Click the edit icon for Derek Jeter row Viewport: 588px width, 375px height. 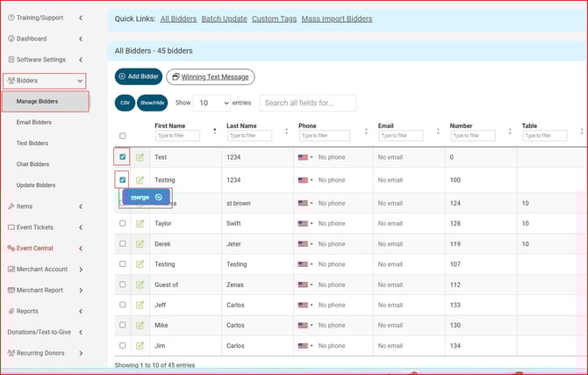140,244
